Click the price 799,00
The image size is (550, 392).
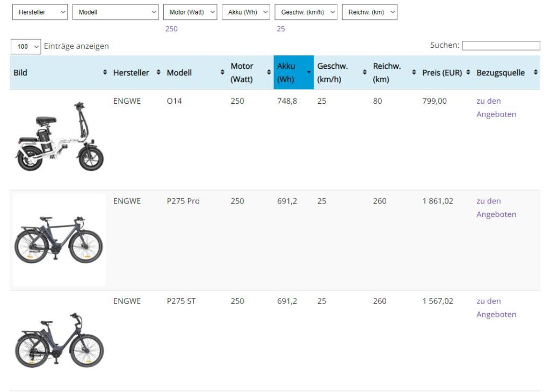pyautogui.click(x=435, y=101)
